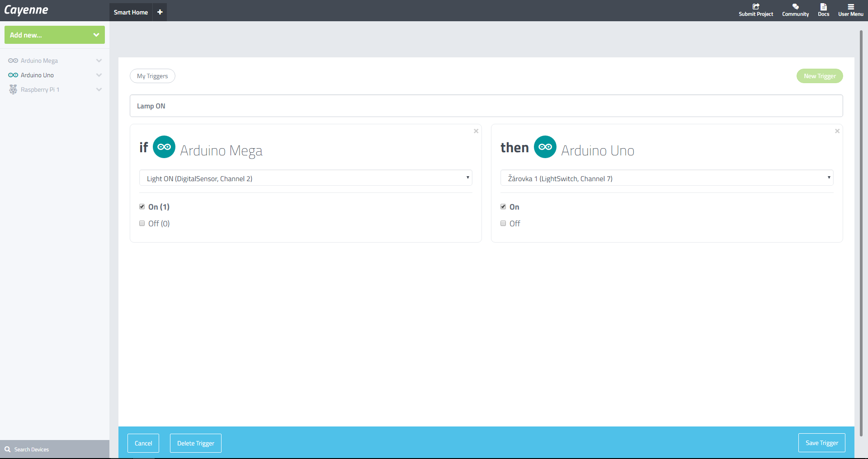Screen dimensions: 868x459
Task: Create a New Trigger
Action: [820, 76]
